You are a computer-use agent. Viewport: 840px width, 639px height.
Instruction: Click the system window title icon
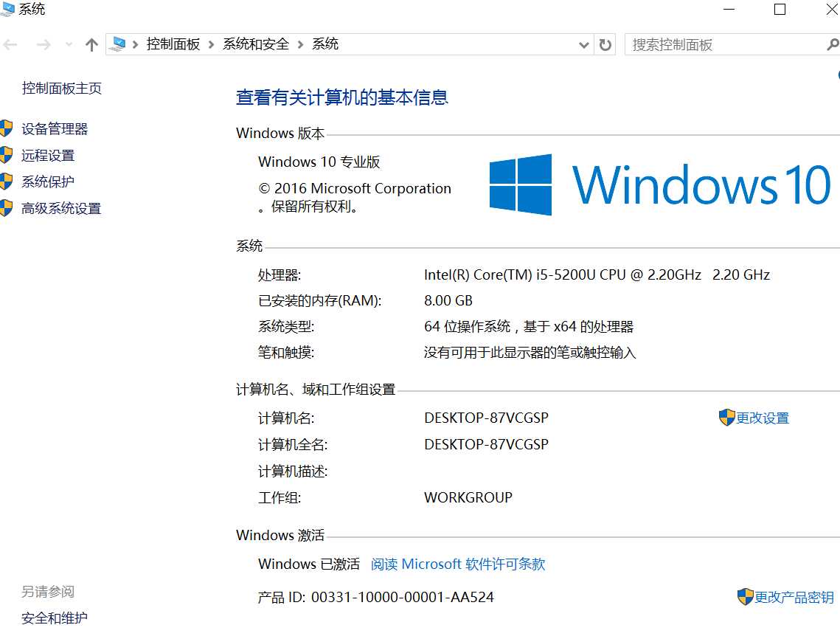click(7, 9)
